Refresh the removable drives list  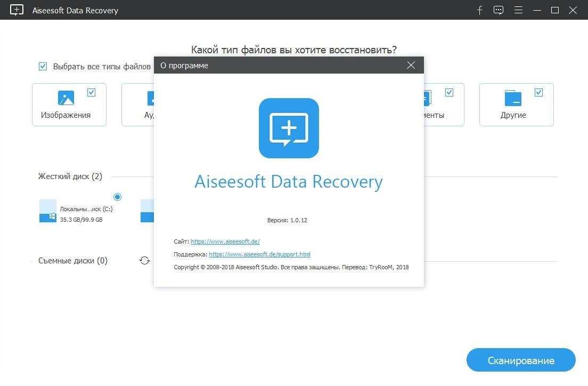pos(144,260)
